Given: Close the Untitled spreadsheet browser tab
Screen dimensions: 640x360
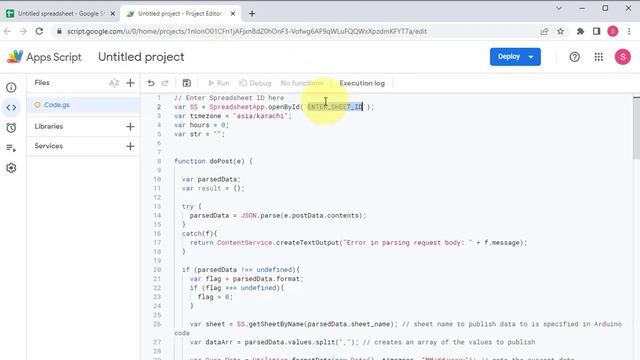Looking at the screenshot, I should 113,13.
